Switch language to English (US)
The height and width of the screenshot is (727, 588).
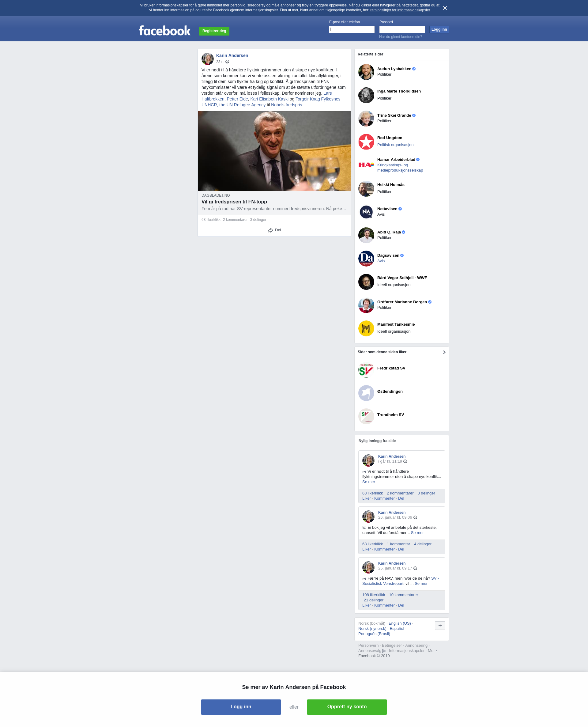click(x=399, y=623)
